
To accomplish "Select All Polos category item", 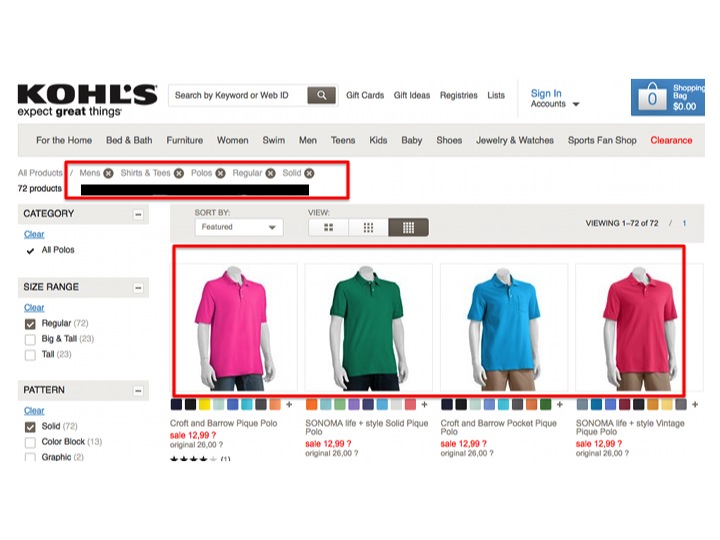I will [x=58, y=250].
